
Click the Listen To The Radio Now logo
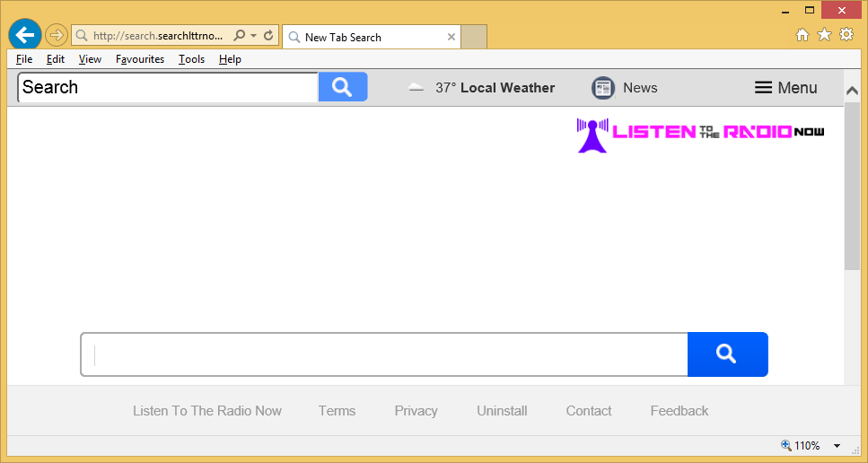point(700,134)
